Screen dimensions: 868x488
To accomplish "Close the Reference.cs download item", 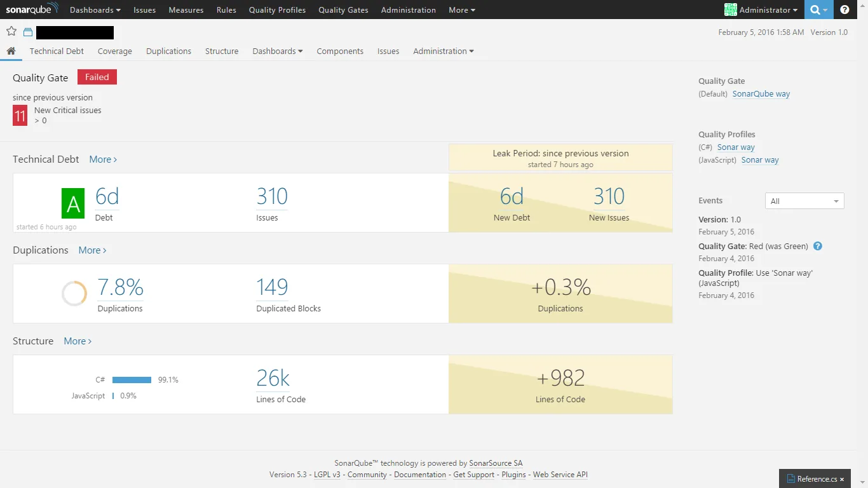I will tap(842, 479).
